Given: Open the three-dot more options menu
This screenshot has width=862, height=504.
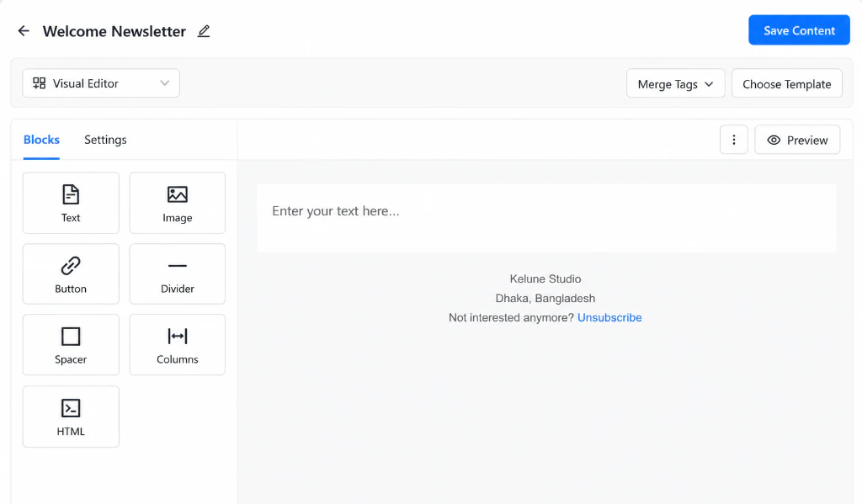Looking at the screenshot, I should pyautogui.click(x=733, y=140).
